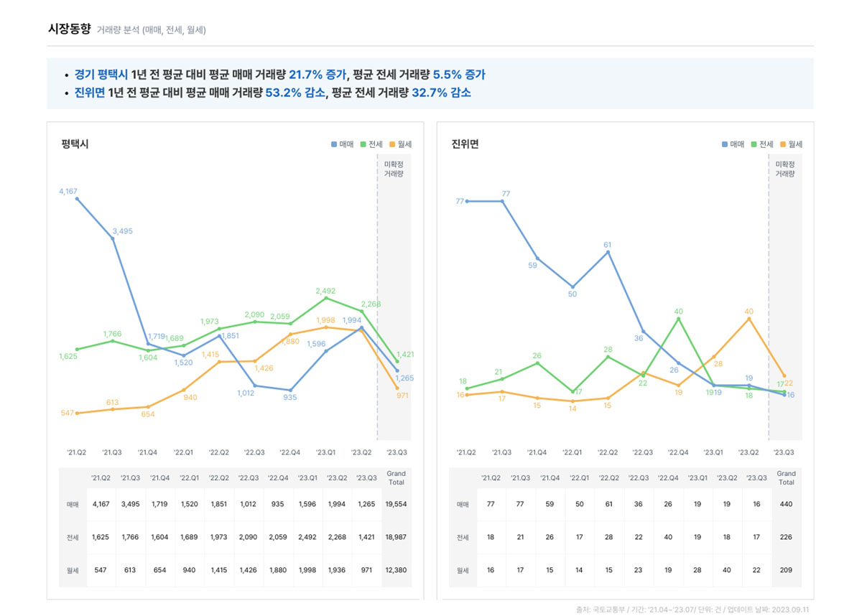Select the 2,090 전세 cell in 평택시 table
Screen dimensions: 862x616
pos(248,537)
